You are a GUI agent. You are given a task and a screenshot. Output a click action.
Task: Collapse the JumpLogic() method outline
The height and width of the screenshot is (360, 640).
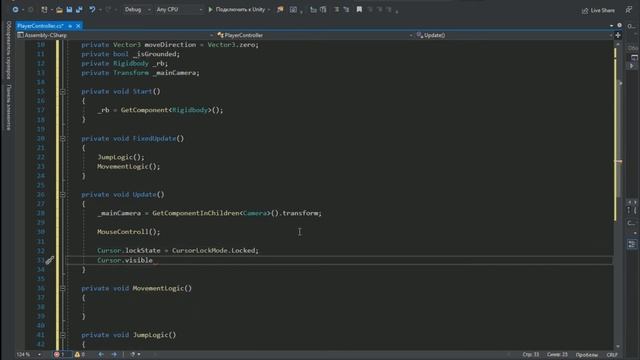62,335
